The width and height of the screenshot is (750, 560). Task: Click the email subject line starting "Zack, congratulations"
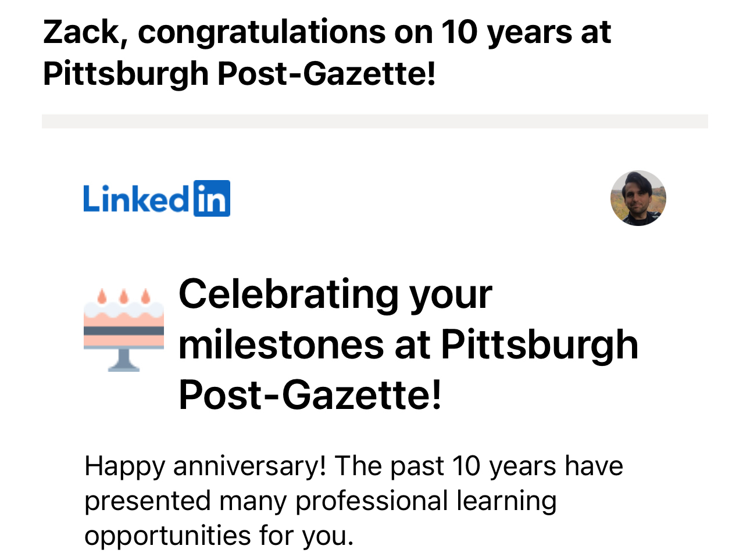(x=327, y=33)
